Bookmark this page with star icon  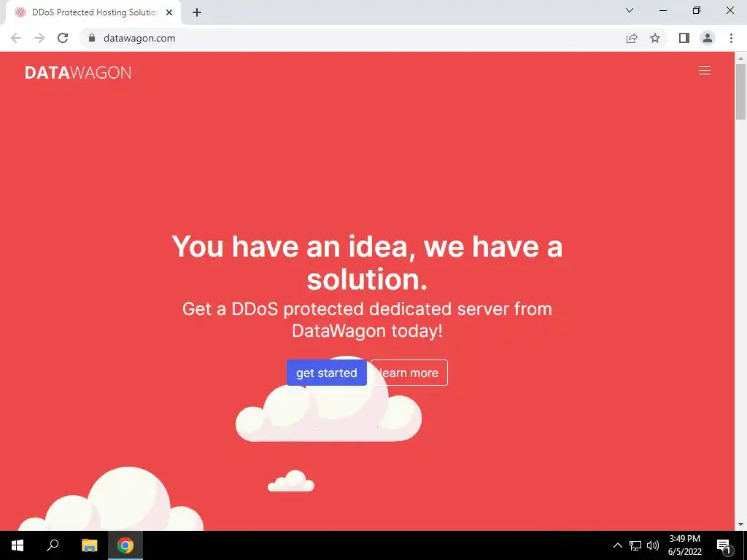coord(655,38)
